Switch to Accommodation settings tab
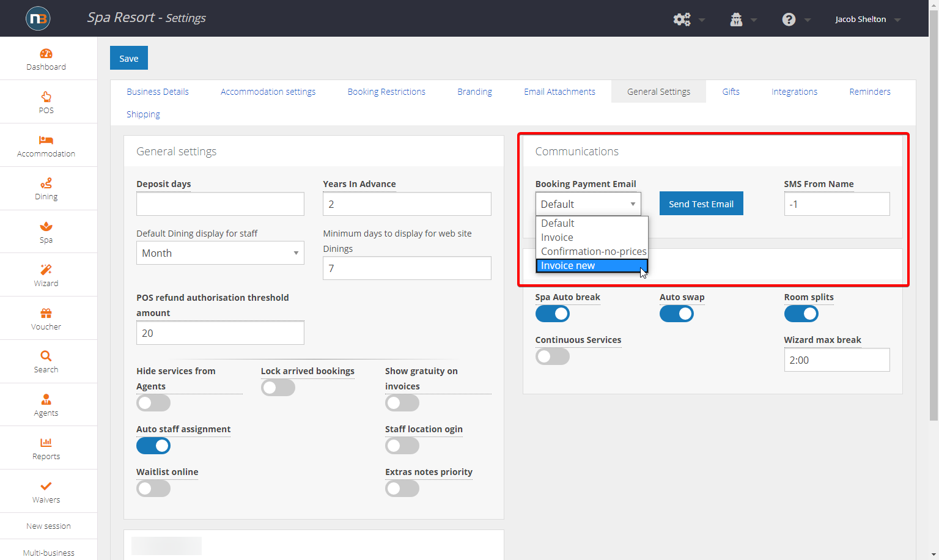 [268, 92]
